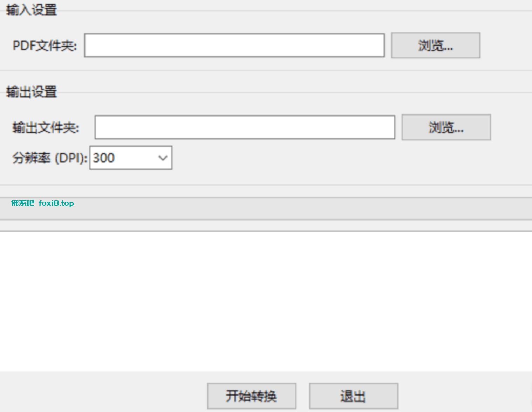Viewport: 532px width, 412px height.
Task: Click inside the PDF文件夹 input box
Action: pos(234,45)
